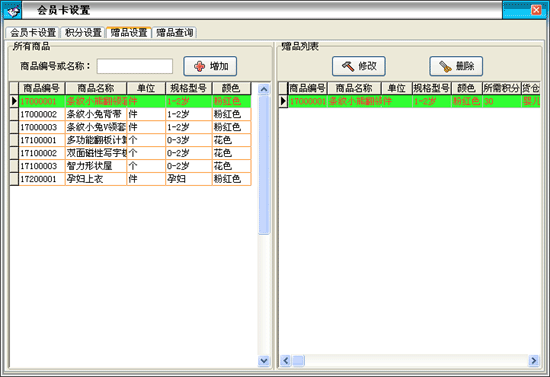Select product row 17200001 孕妇上衣

pos(130,179)
